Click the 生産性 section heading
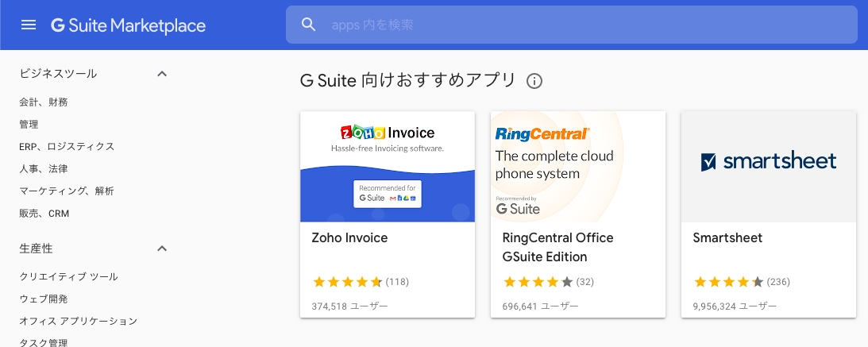Screen dimensions: 868x347 [x=36, y=249]
